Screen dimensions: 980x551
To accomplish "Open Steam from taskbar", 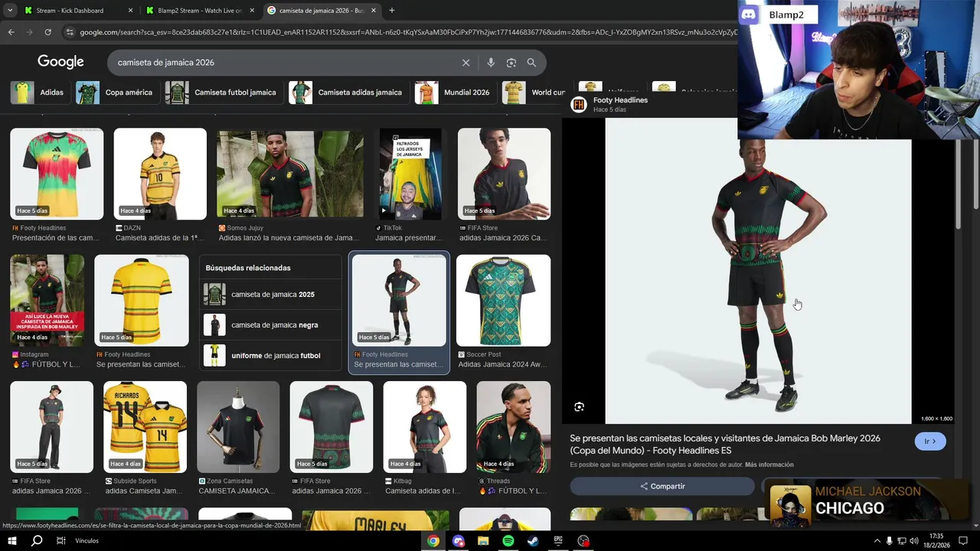I will (x=533, y=541).
